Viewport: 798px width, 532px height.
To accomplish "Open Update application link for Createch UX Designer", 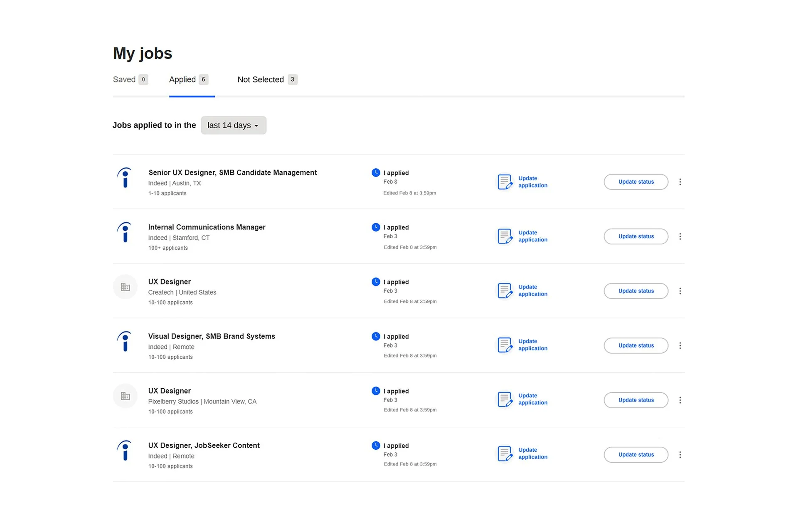I will [532, 291].
